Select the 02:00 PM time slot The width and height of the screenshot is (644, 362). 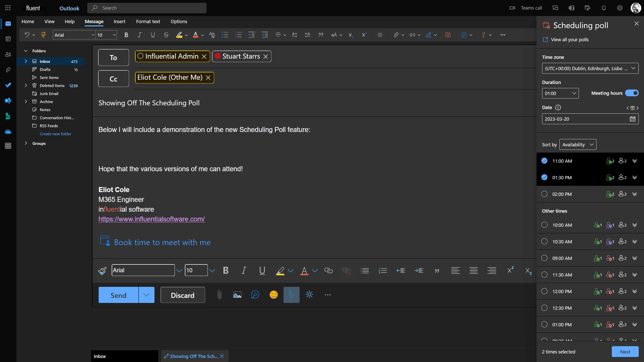[x=544, y=194]
